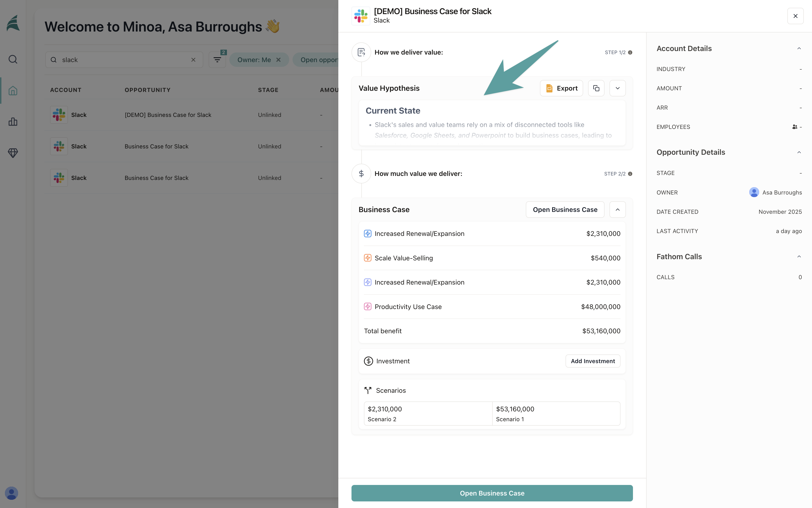Open user profile avatar in sidebar
812x508 pixels.
[x=12, y=493]
